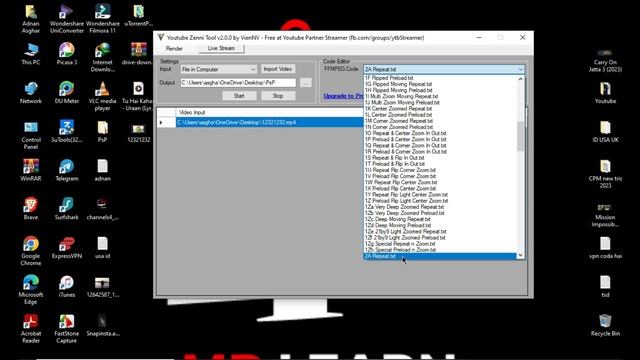
Task: Browse output folder with ellipsis button
Action: click(x=305, y=82)
